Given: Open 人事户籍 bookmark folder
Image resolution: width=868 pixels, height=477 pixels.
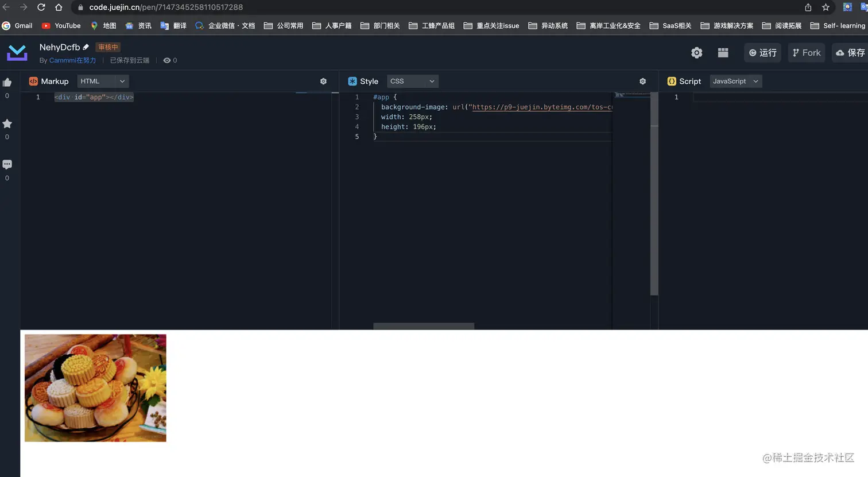Looking at the screenshot, I should click(332, 26).
